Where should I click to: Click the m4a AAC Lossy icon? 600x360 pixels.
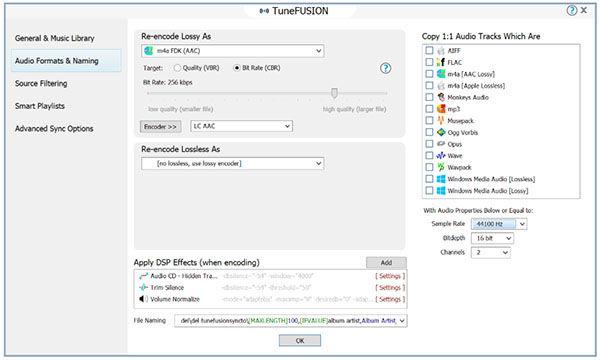pyautogui.click(x=441, y=74)
